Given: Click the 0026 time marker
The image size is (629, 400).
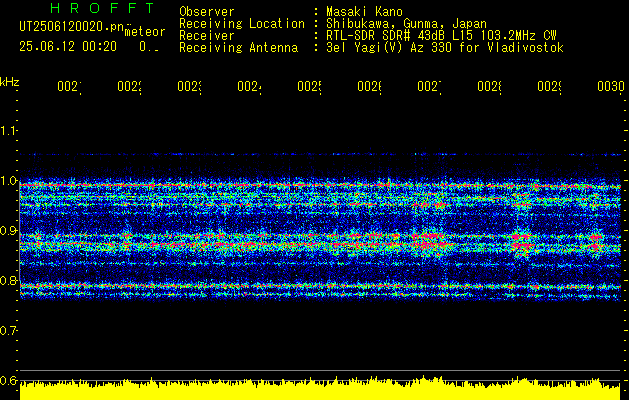Looking at the screenshot, I should tap(369, 86).
